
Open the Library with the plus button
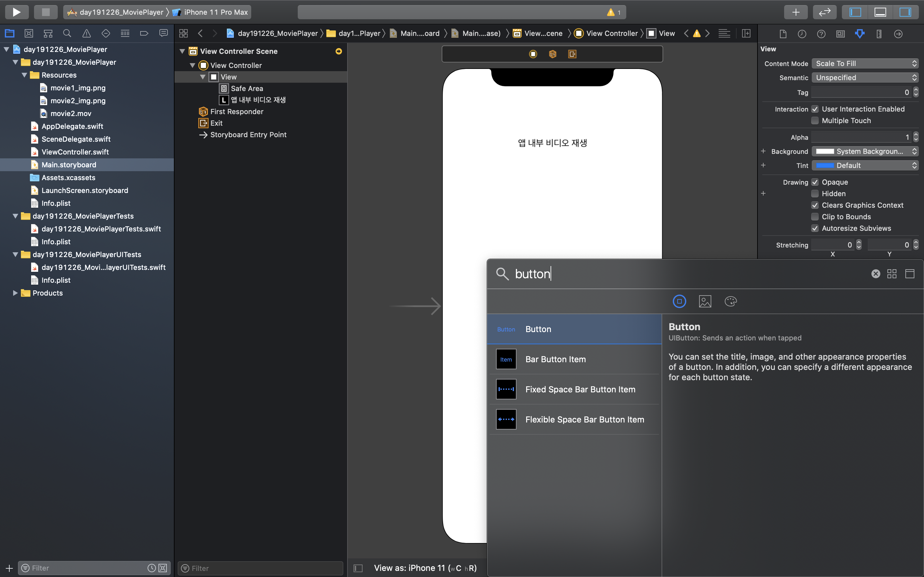[795, 12]
